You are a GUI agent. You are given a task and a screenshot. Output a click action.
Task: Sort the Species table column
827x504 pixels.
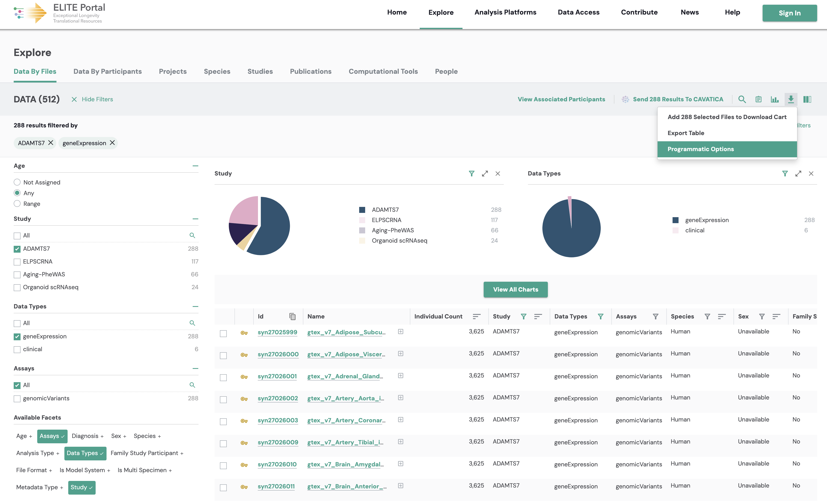tap(722, 316)
